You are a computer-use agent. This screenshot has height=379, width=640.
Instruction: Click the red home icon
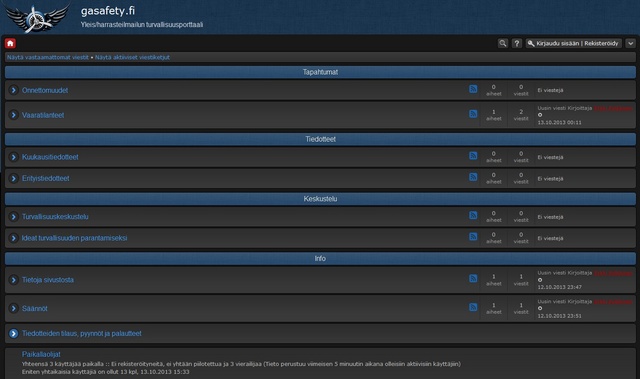(x=10, y=43)
